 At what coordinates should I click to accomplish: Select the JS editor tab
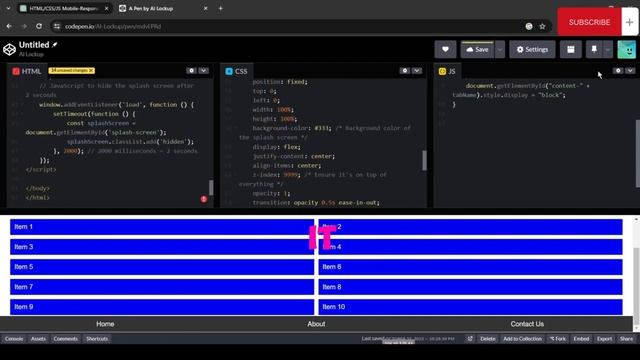(447, 71)
